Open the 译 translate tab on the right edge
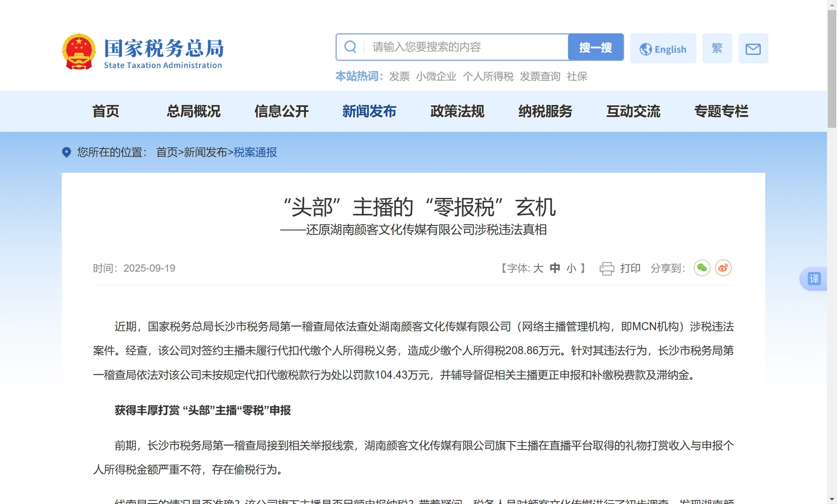Image resolution: width=837 pixels, height=504 pixels. coord(814,279)
